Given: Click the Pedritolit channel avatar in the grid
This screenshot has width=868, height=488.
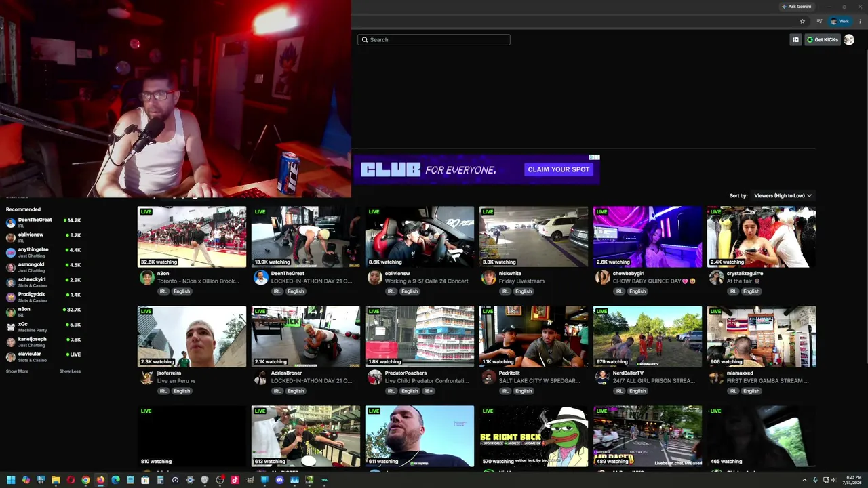Looking at the screenshot, I should pyautogui.click(x=488, y=378).
